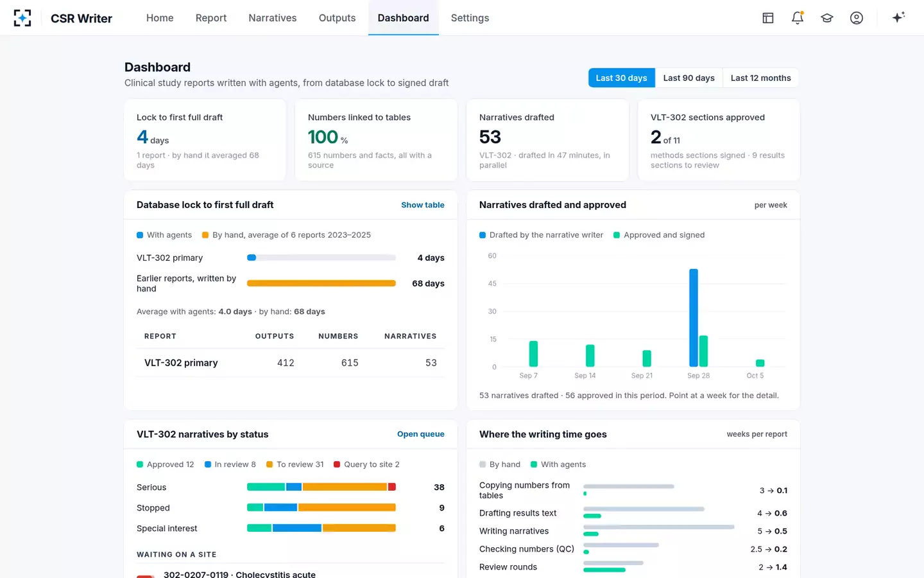Click the Drafted by the narrative writer legend
Viewport: 924px width, 578px height.
coord(541,235)
